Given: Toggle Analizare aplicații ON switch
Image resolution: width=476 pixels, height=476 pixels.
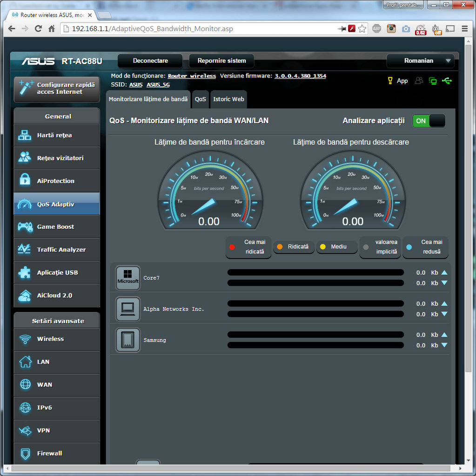Looking at the screenshot, I should [429, 121].
